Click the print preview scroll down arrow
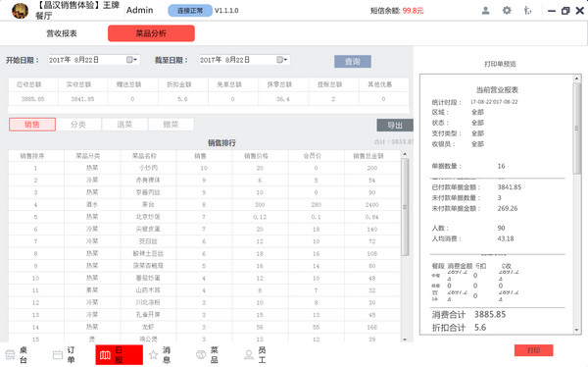This screenshot has width=588, height=367. (576, 330)
